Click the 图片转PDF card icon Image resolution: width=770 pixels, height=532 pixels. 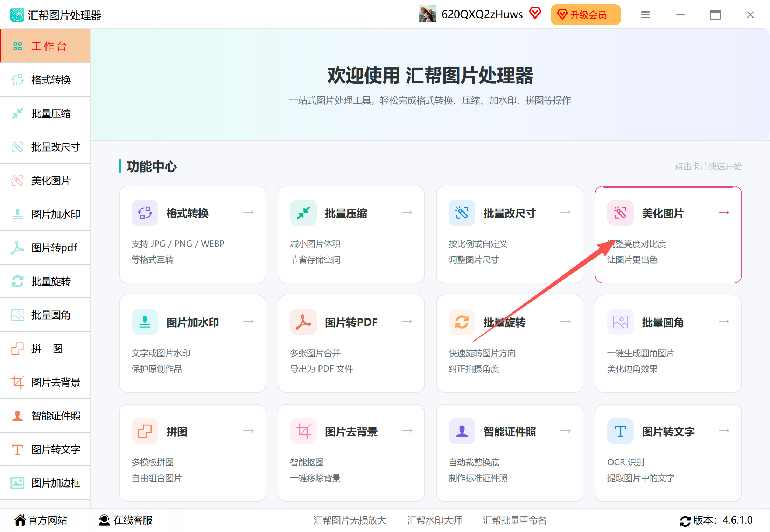(x=303, y=322)
